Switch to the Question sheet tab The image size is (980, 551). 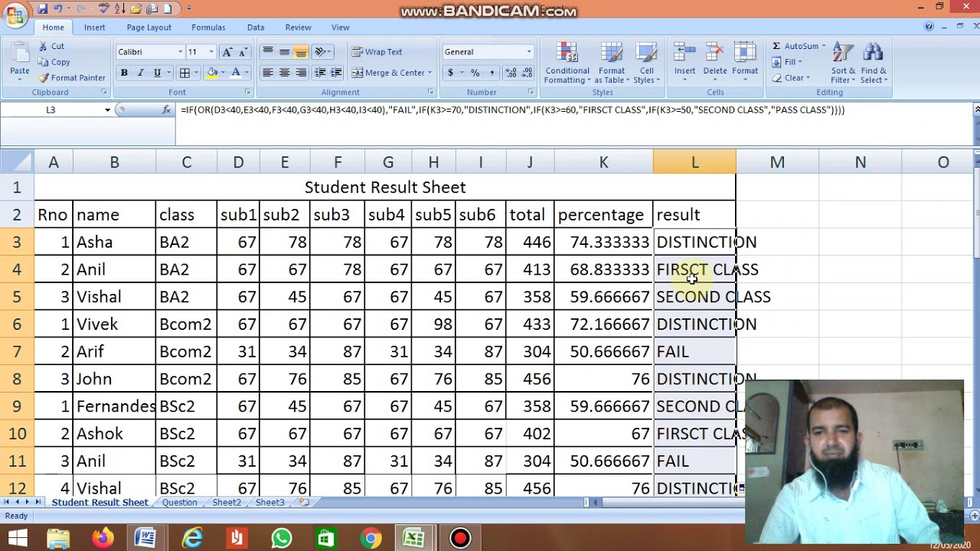point(179,503)
